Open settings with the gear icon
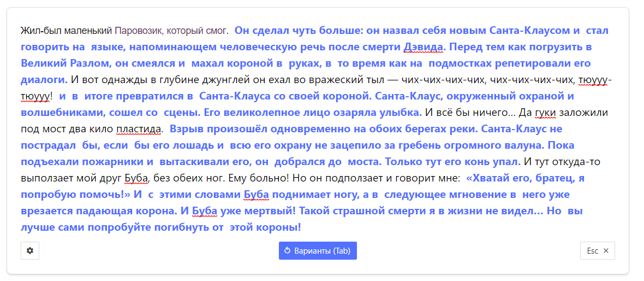 pyautogui.click(x=30, y=250)
